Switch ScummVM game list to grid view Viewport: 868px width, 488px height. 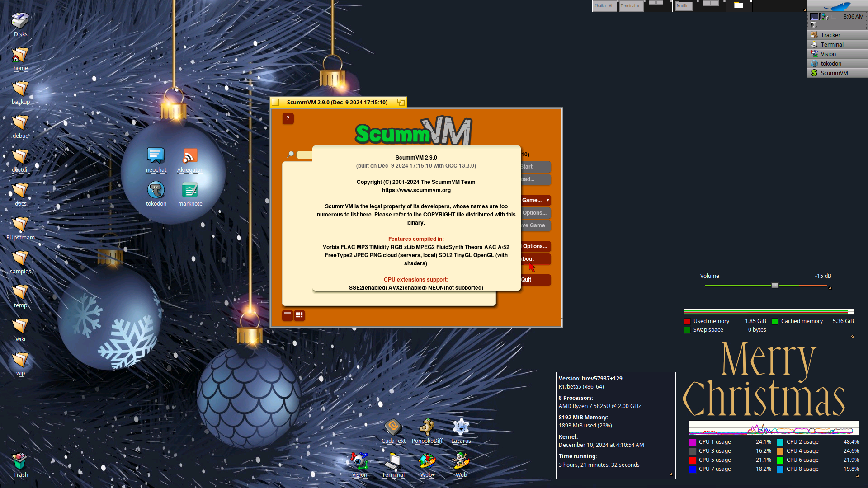pos(299,315)
